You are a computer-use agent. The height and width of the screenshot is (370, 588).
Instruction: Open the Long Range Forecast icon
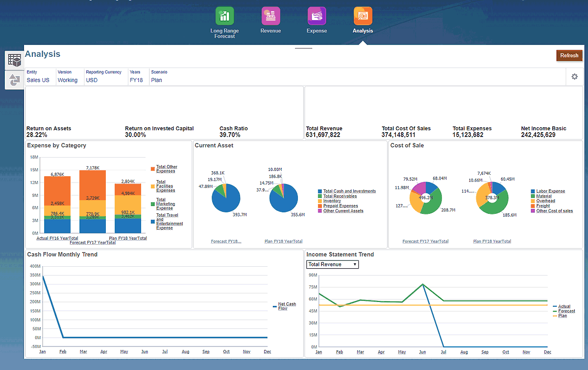[224, 16]
